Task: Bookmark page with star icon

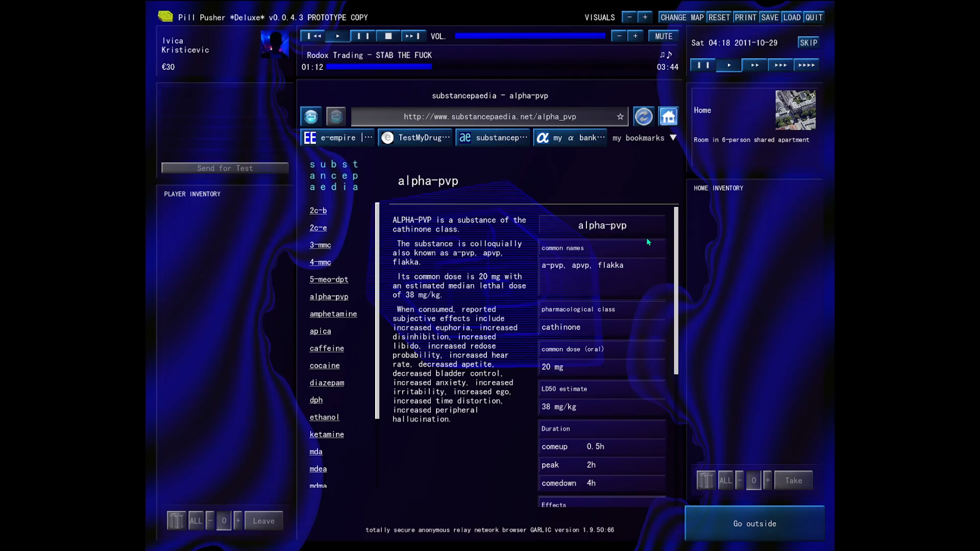Action: [x=620, y=117]
